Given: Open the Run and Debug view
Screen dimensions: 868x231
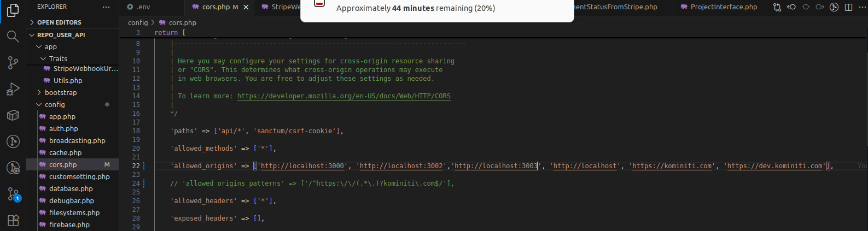Looking at the screenshot, I should point(13,89).
